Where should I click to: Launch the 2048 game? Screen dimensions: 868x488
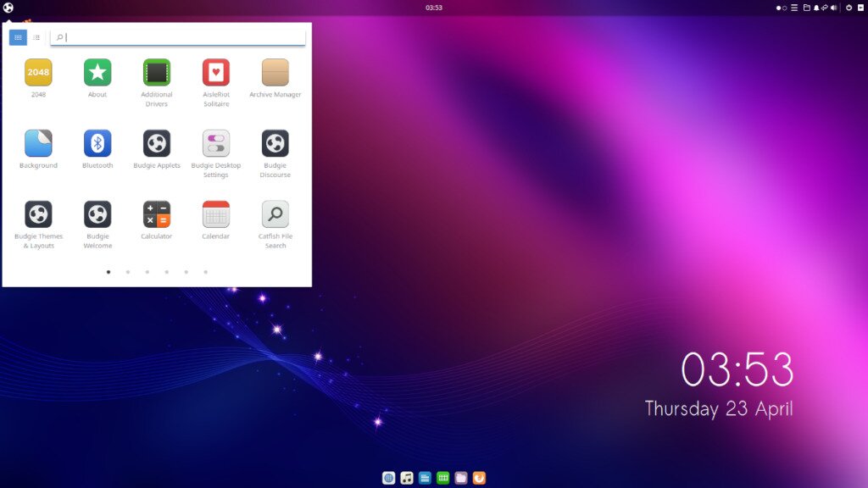click(37, 74)
